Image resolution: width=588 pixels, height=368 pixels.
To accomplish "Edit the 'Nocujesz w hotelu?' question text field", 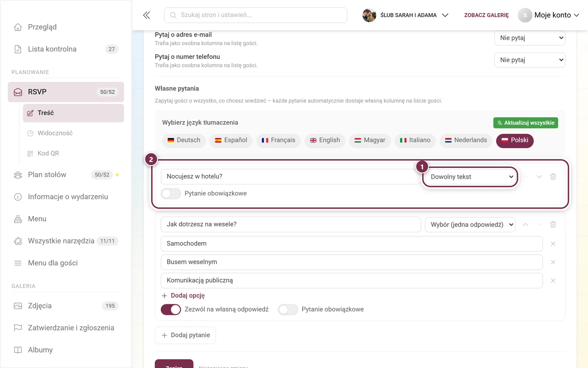I will (291, 177).
